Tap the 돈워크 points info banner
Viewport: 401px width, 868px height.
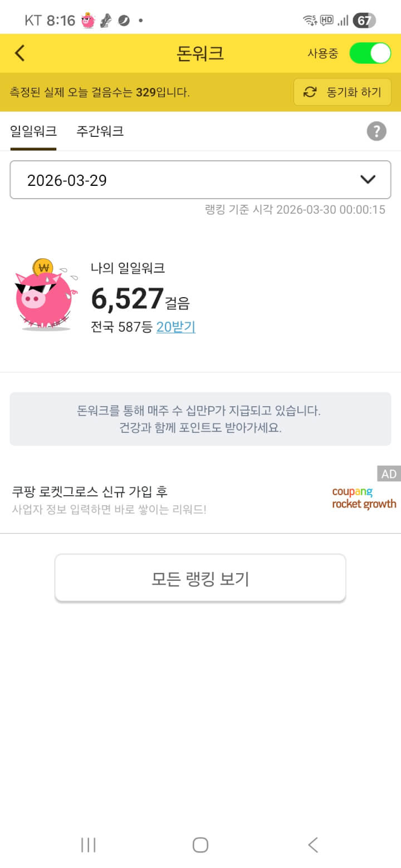200,419
